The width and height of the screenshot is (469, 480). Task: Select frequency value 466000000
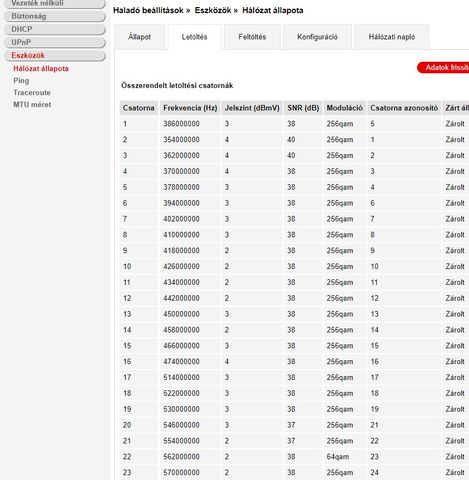coord(181,346)
